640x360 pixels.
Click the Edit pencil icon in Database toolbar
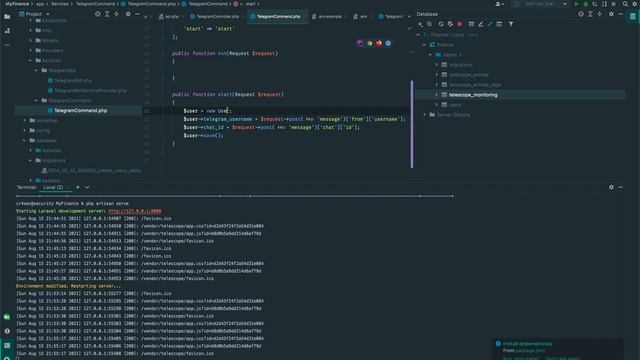click(481, 24)
